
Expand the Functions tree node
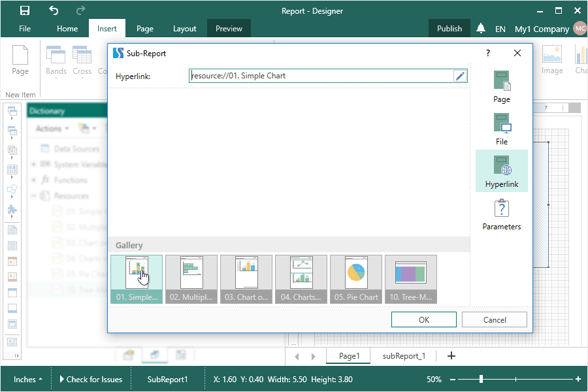34,180
